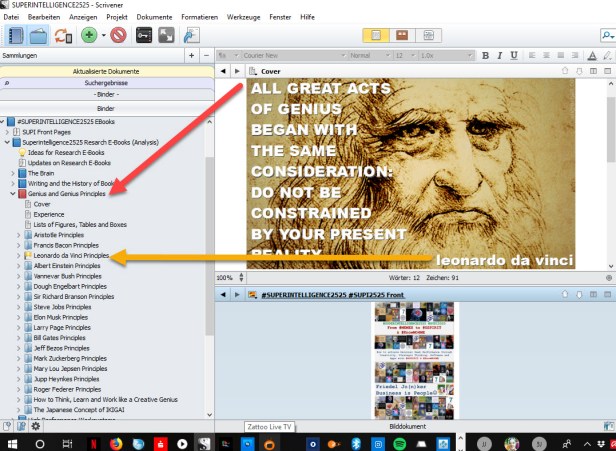Image resolution: width=616 pixels, height=451 pixels.
Task: Click the gear icon below the binder
Action: (36, 425)
